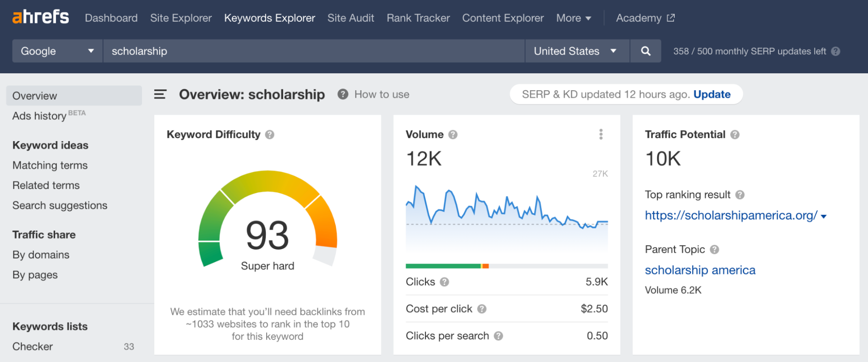The height and width of the screenshot is (362, 868).
Task: Click the Update link for SERP data
Action: click(x=712, y=94)
